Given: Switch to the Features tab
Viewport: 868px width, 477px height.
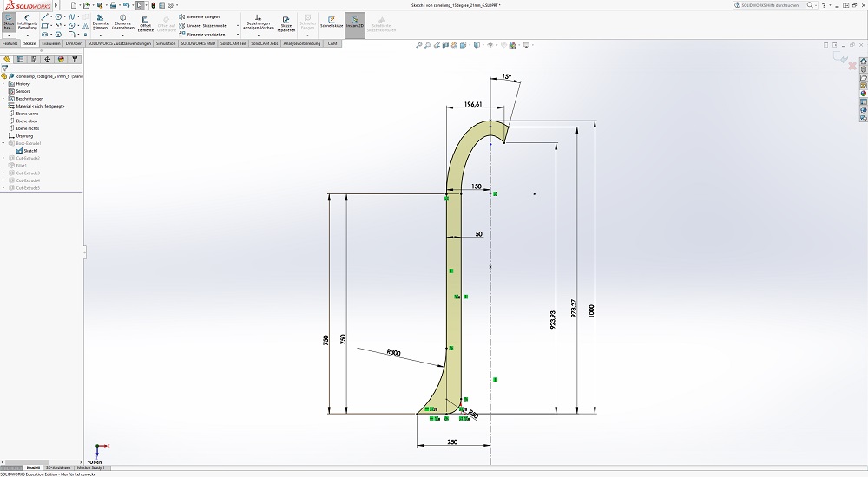Looking at the screenshot, I should pos(10,43).
